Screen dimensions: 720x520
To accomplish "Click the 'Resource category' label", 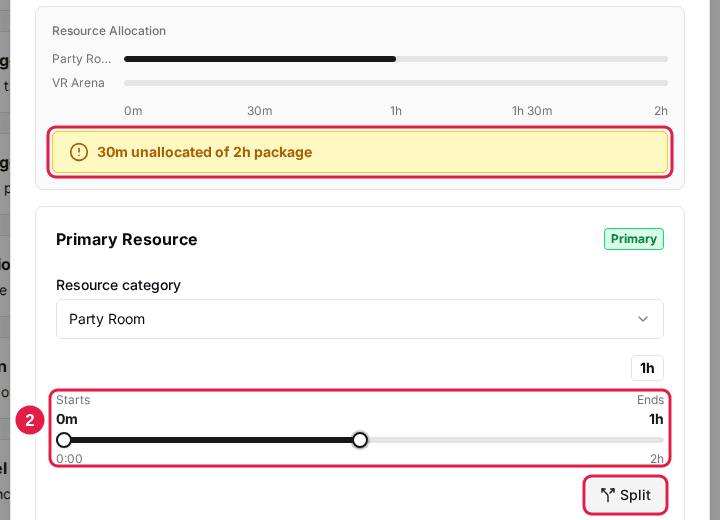I will coord(118,285).
